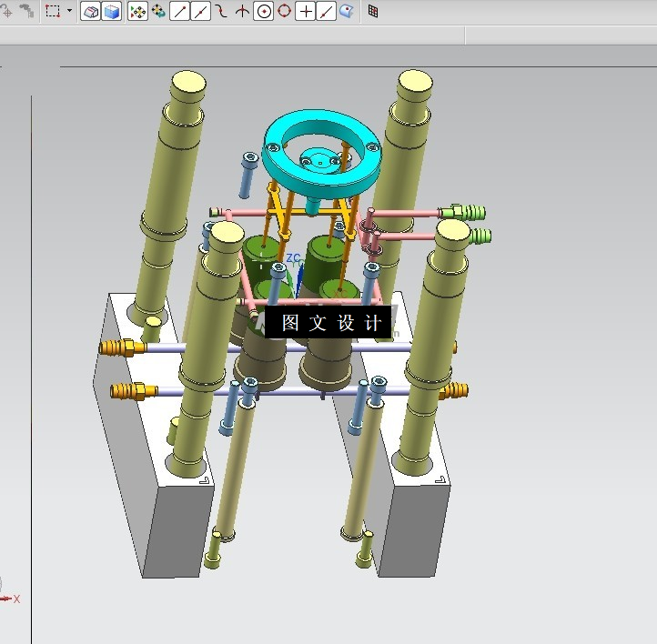
Task: Select the Control Point curve snap icon
Action: point(221,12)
